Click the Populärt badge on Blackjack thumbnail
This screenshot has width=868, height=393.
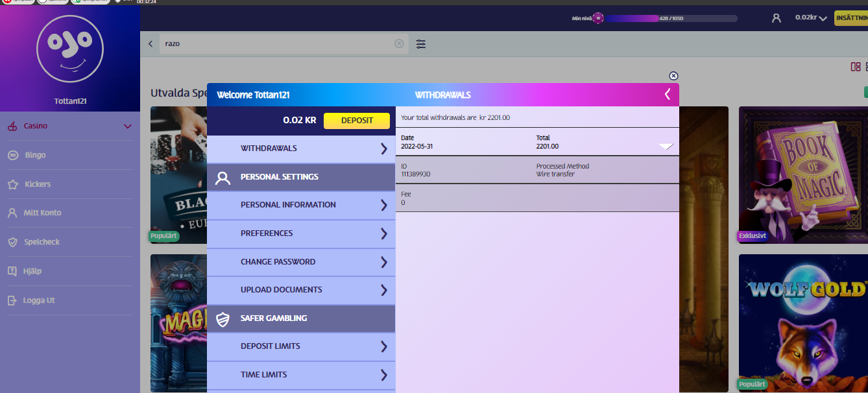pyautogui.click(x=164, y=236)
